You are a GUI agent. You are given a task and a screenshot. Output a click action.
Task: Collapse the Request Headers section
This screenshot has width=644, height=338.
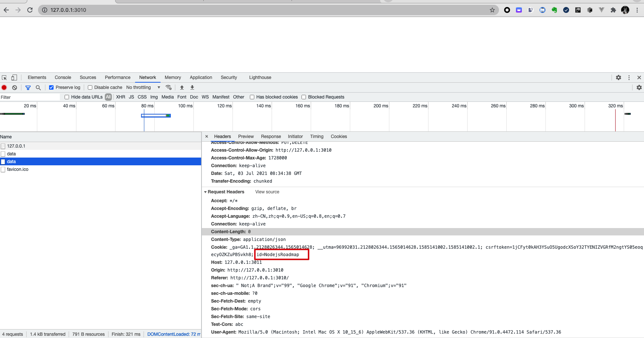(x=206, y=192)
